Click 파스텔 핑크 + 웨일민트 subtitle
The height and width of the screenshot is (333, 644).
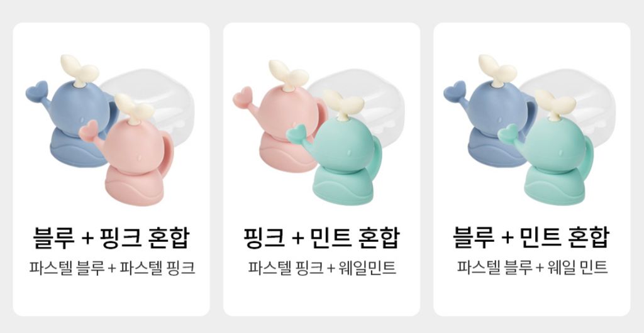[322, 268]
